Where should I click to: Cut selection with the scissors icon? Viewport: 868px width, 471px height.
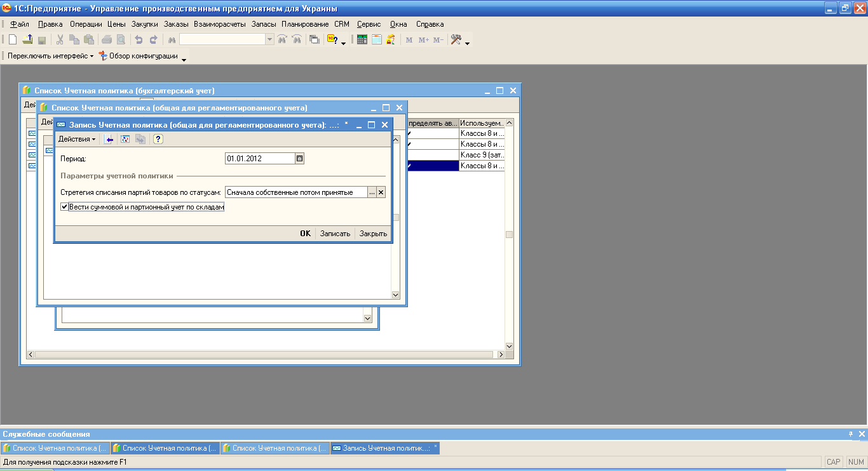(60, 39)
